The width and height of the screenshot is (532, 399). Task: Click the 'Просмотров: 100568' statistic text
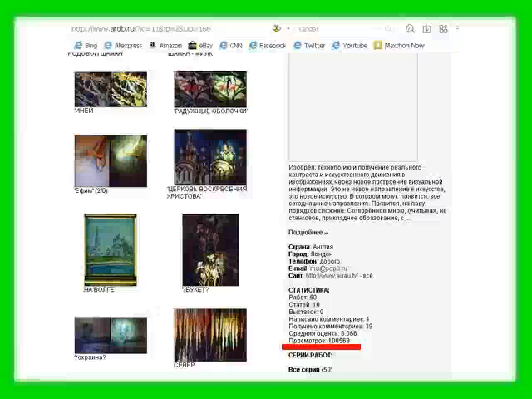pyautogui.click(x=319, y=341)
